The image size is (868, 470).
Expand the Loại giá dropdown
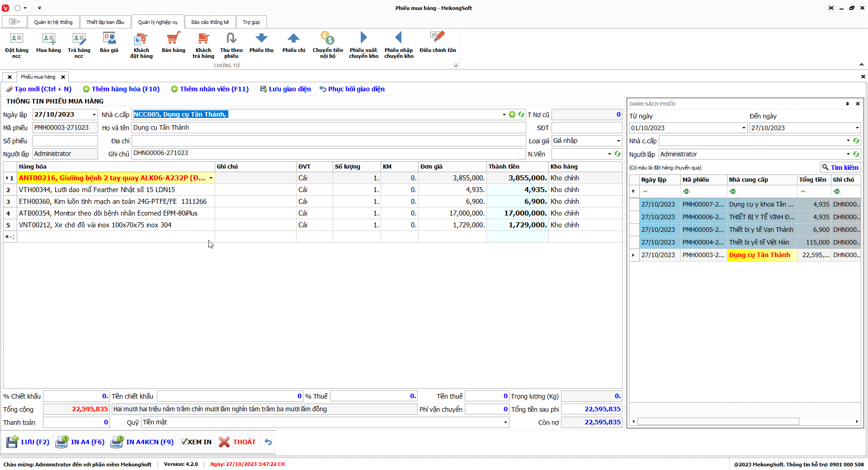pos(618,141)
